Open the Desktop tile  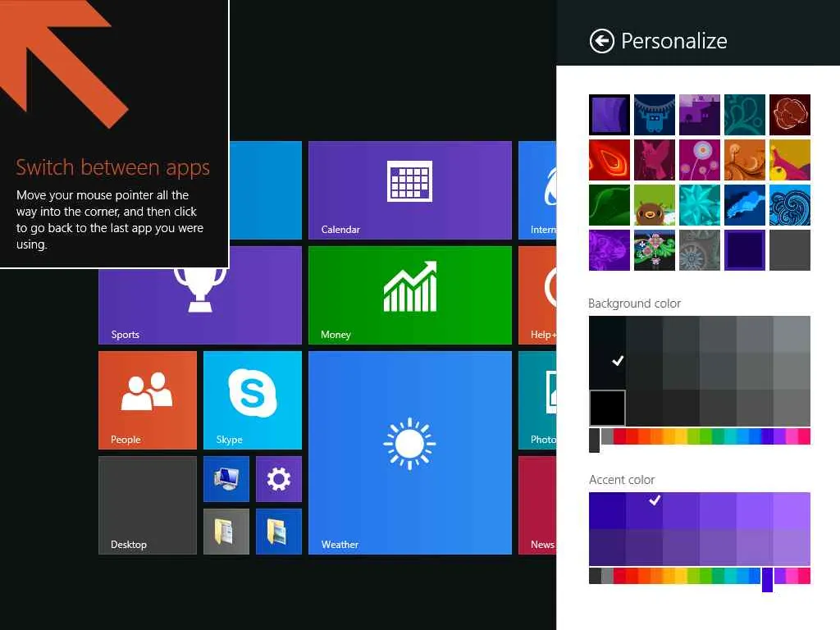148,505
